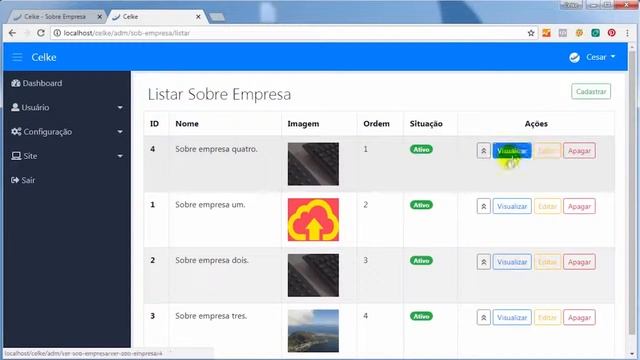Move up order for Sobre empresa dois
This screenshot has height=360, width=640.
[484, 262]
